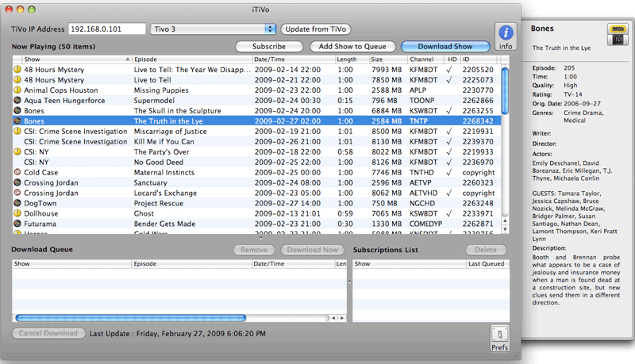
Task: Sort Now Playing by Date/Time column
Action: (294, 59)
